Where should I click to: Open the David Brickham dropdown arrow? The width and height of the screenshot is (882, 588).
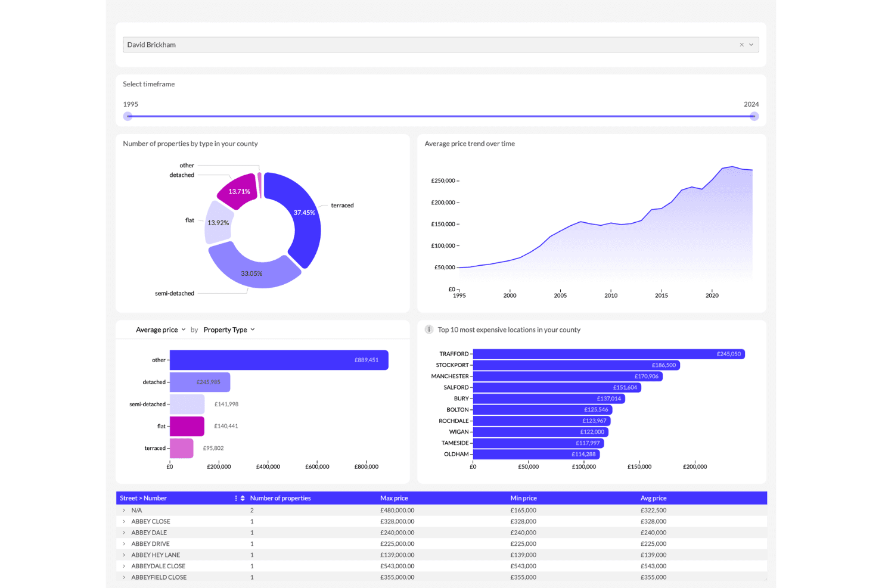point(751,45)
